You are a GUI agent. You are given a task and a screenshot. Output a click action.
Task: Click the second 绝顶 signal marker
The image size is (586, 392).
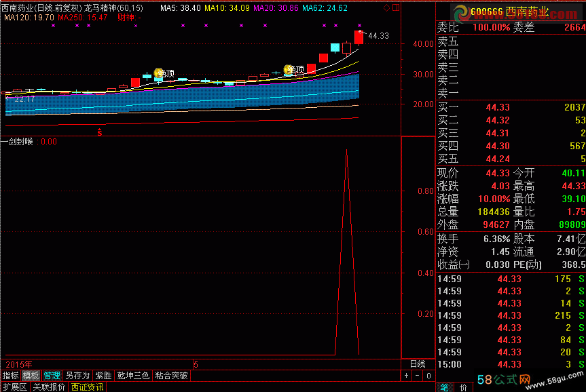point(294,69)
